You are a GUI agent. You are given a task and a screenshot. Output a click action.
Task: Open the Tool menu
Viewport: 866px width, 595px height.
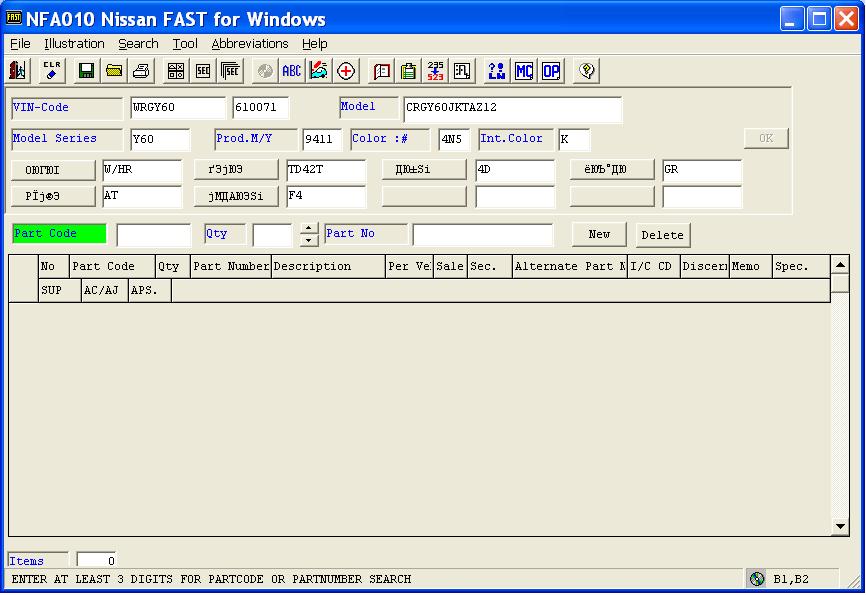point(185,44)
